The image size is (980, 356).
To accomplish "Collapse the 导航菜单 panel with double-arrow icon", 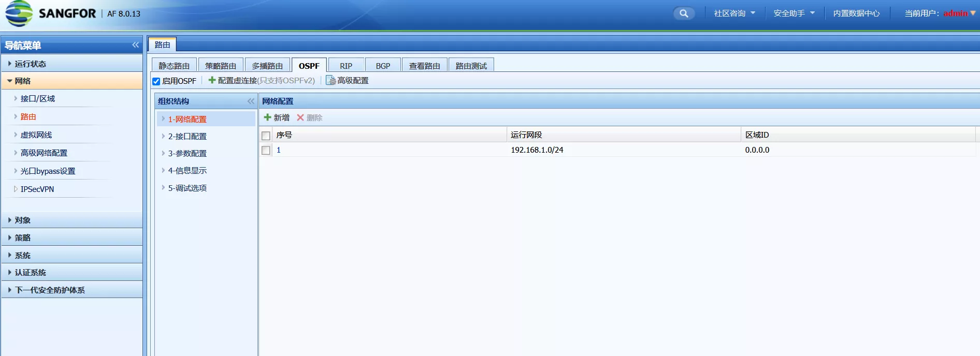I will point(135,45).
